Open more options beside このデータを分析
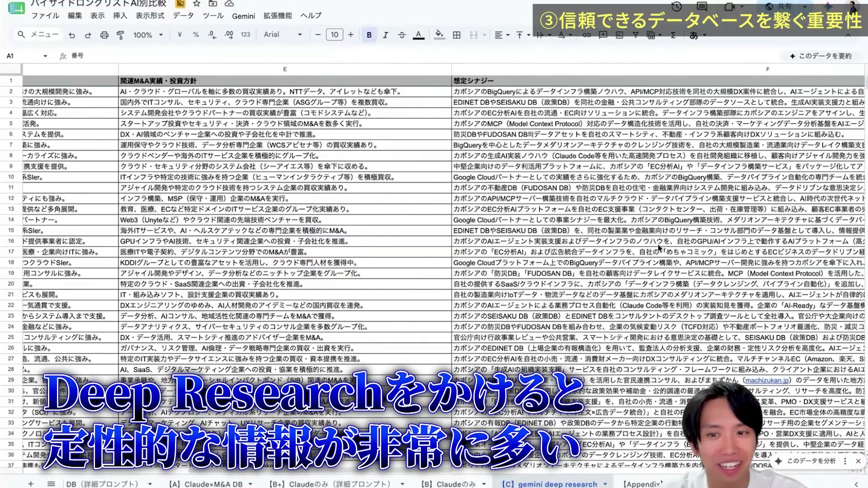 tap(845, 461)
